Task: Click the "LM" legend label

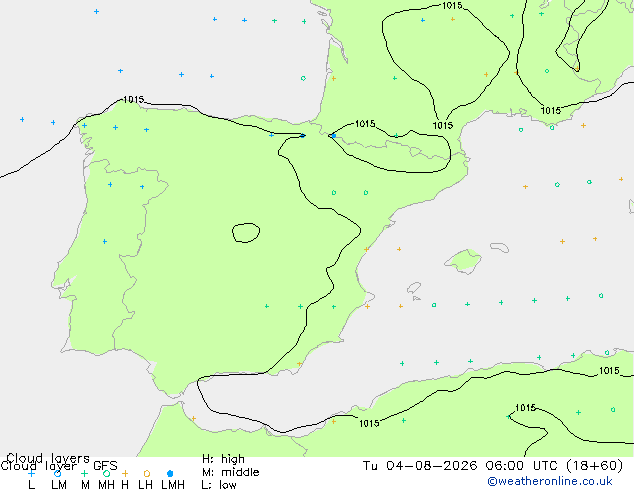Action: [x=59, y=485]
